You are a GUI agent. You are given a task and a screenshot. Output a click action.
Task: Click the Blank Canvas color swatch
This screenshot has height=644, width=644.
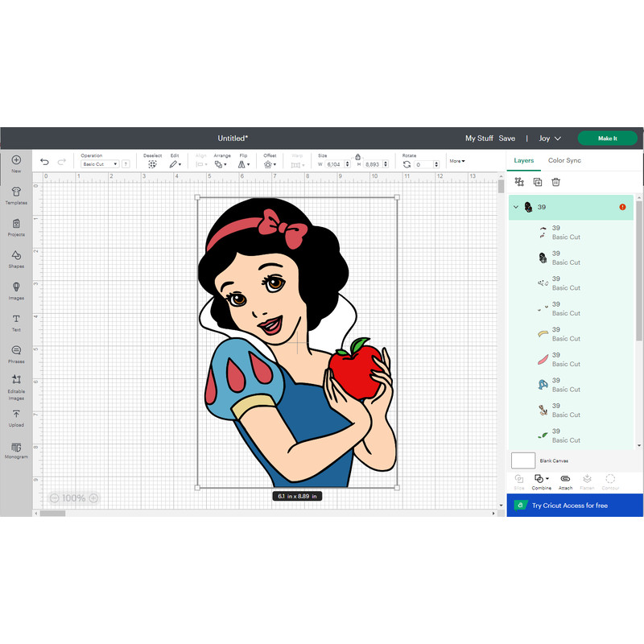pos(523,460)
